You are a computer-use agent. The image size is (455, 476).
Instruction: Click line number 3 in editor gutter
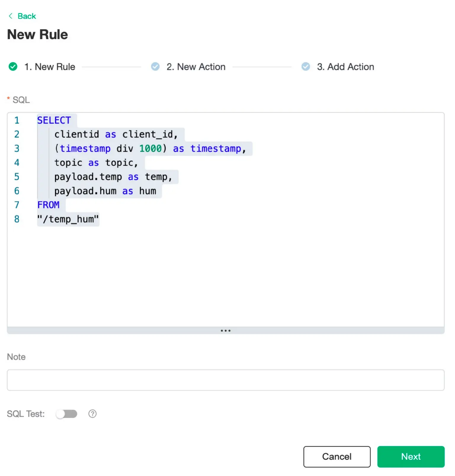[17, 148]
